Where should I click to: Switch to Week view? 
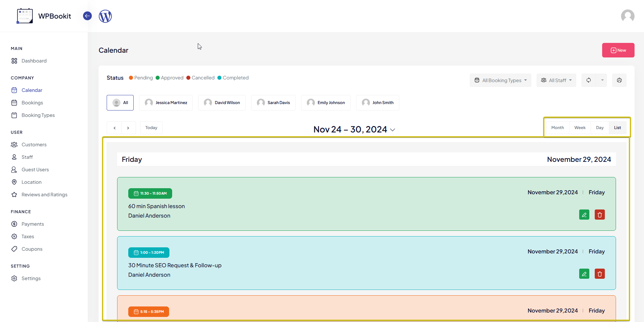[580, 128]
